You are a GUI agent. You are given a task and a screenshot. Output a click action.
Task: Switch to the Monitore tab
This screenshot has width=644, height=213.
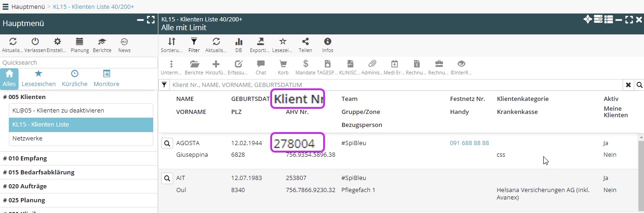pyautogui.click(x=106, y=78)
